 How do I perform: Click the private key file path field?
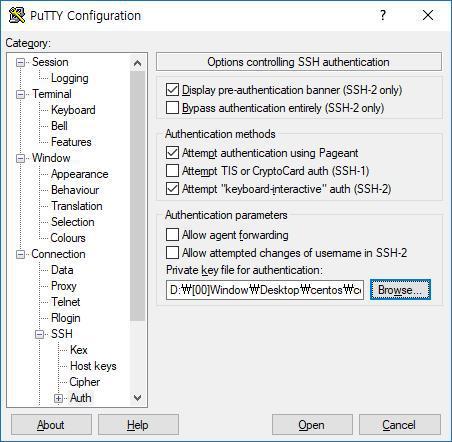click(x=265, y=290)
